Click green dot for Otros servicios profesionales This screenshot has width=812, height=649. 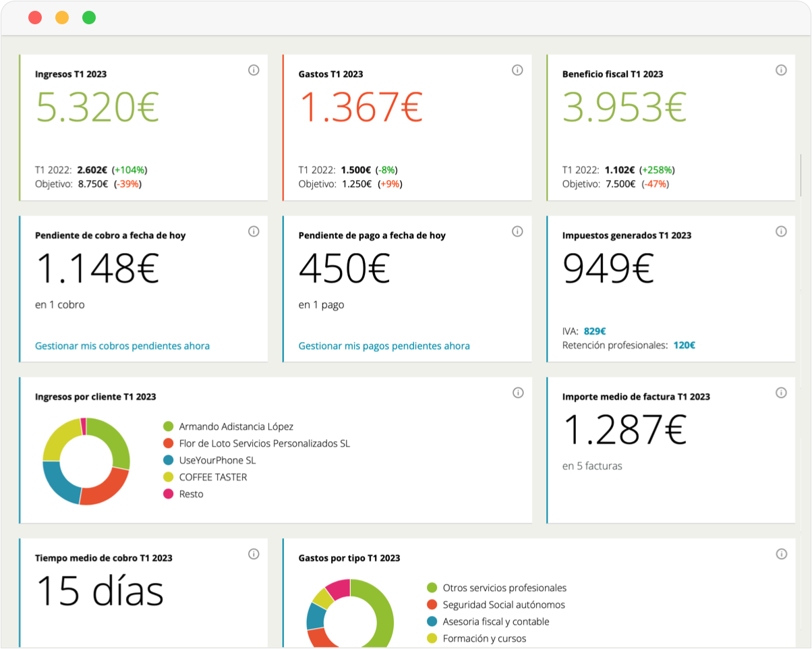tap(432, 588)
